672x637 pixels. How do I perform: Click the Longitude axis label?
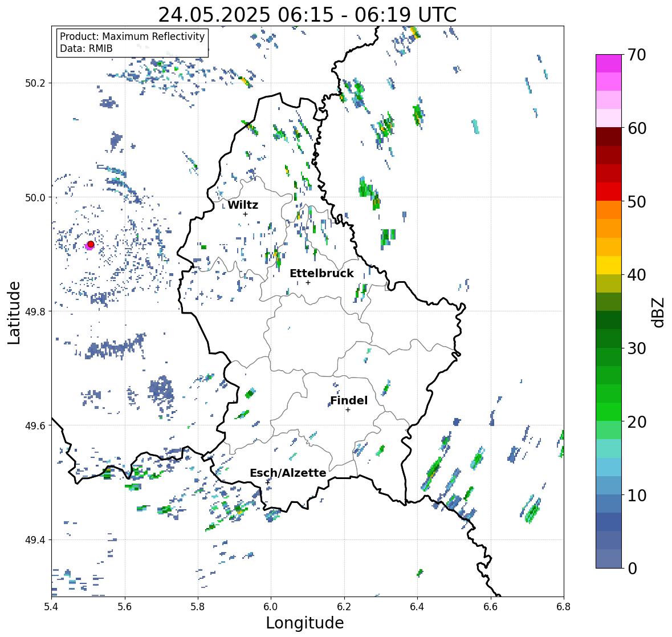point(305,623)
